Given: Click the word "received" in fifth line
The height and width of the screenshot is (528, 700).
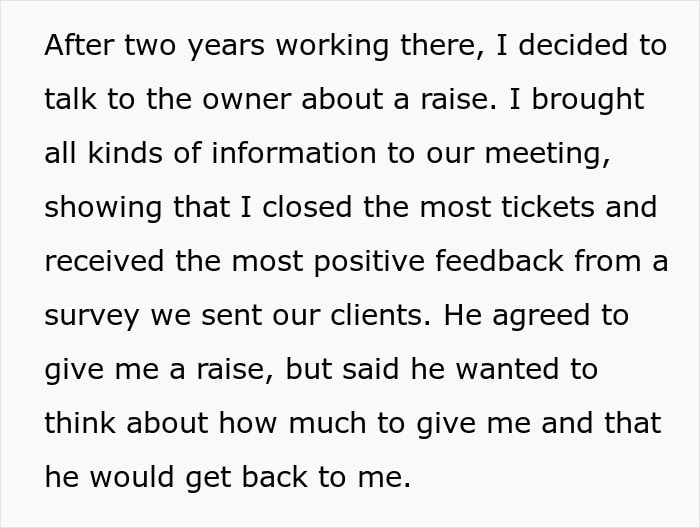Looking at the screenshot, I should click(104, 261).
